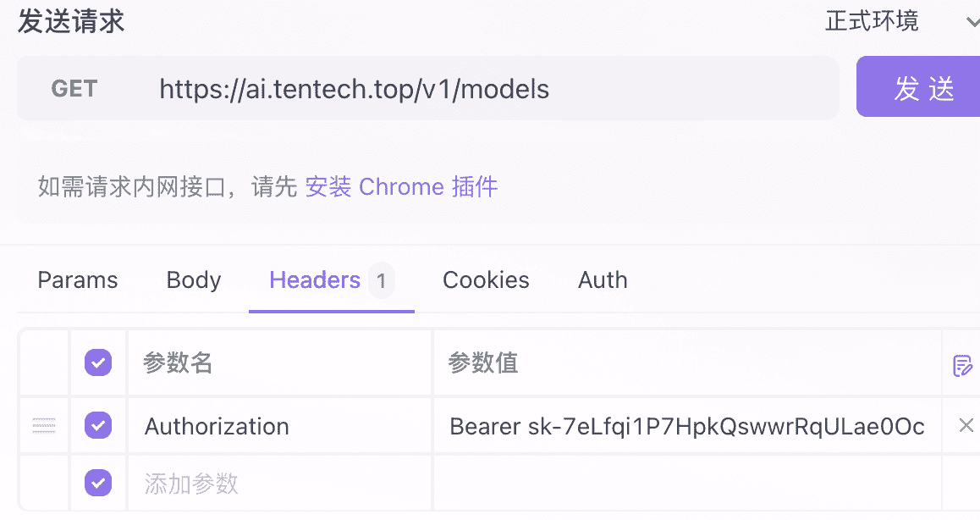Viewport: 980px width, 520px height.
Task: Edit the Authorization parameter name cell
Action: click(x=279, y=426)
